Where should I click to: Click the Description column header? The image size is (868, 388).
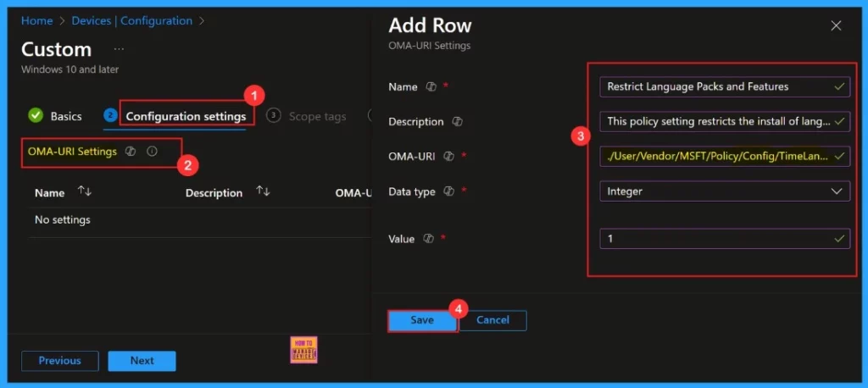(x=214, y=192)
